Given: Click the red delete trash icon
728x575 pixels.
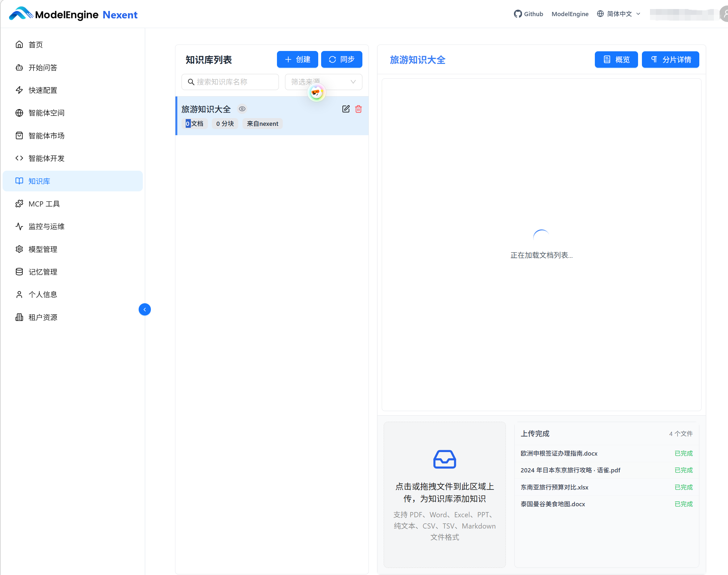Looking at the screenshot, I should (358, 109).
